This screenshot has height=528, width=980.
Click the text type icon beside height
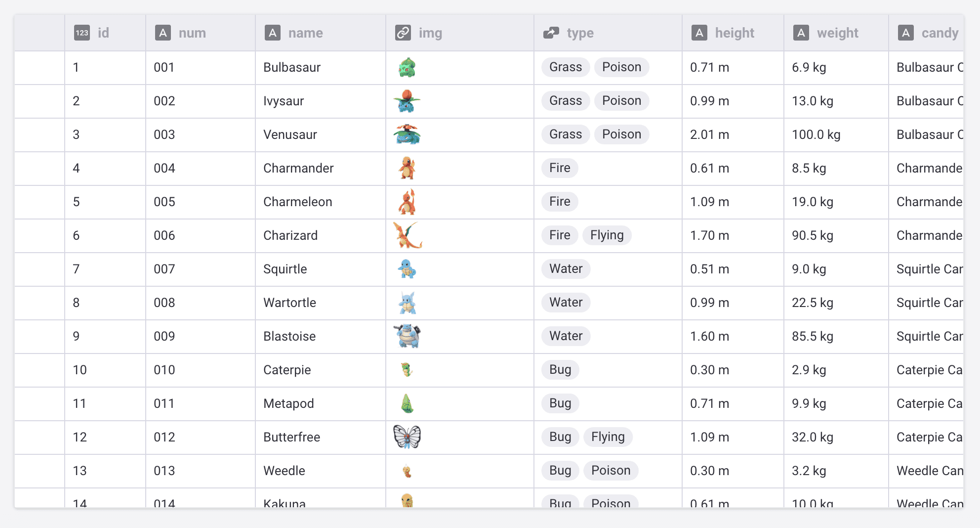pyautogui.click(x=699, y=33)
